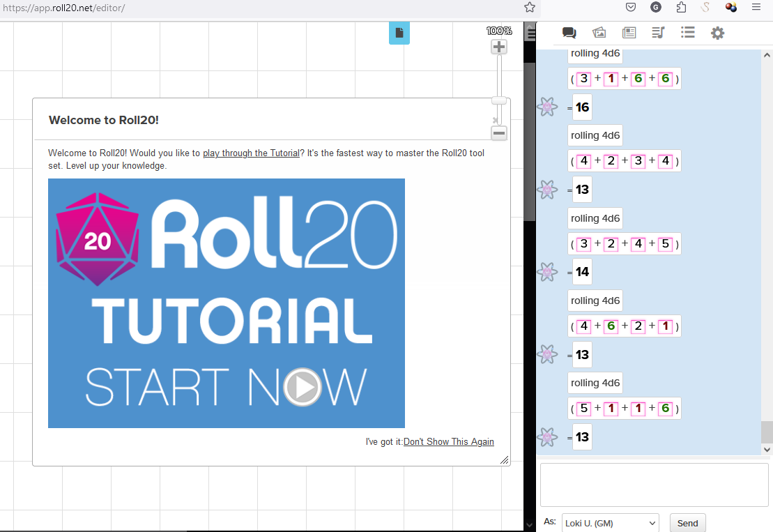Click the page toolbar icon
773x532 pixels.
click(399, 33)
